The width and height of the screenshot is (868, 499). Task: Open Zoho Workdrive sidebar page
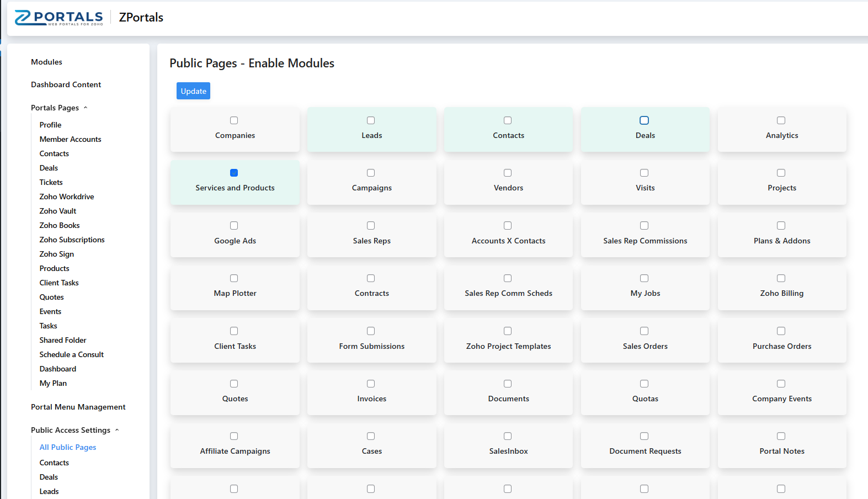pyautogui.click(x=67, y=197)
